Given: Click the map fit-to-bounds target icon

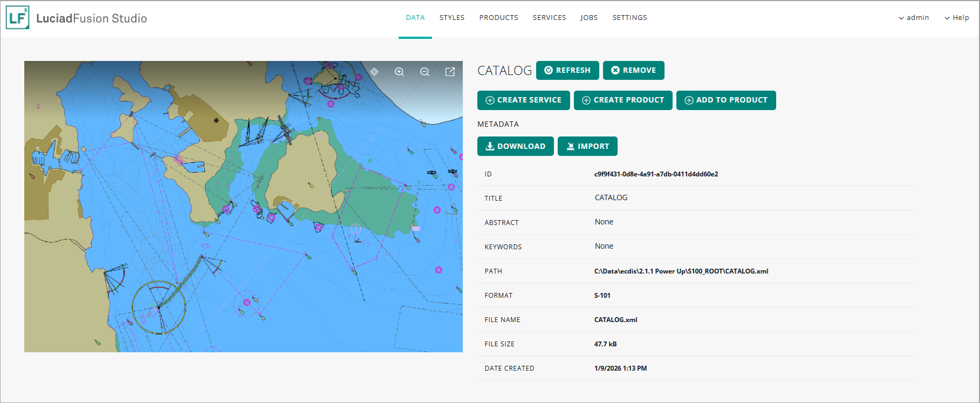Looking at the screenshot, I should click(374, 72).
